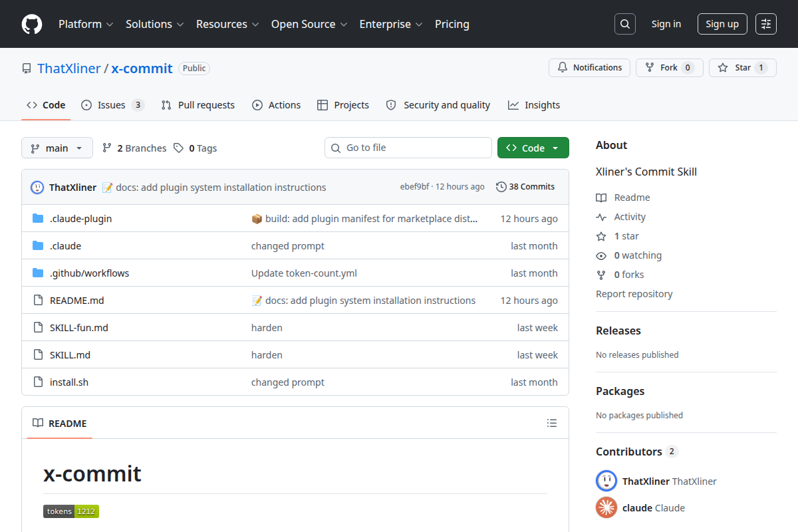Screen dimensions: 798x532
Task: Open Contributors heading link
Action: [x=636, y=452]
